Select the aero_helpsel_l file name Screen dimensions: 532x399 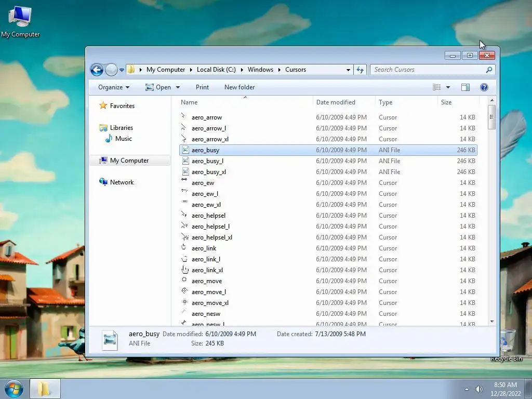point(210,227)
